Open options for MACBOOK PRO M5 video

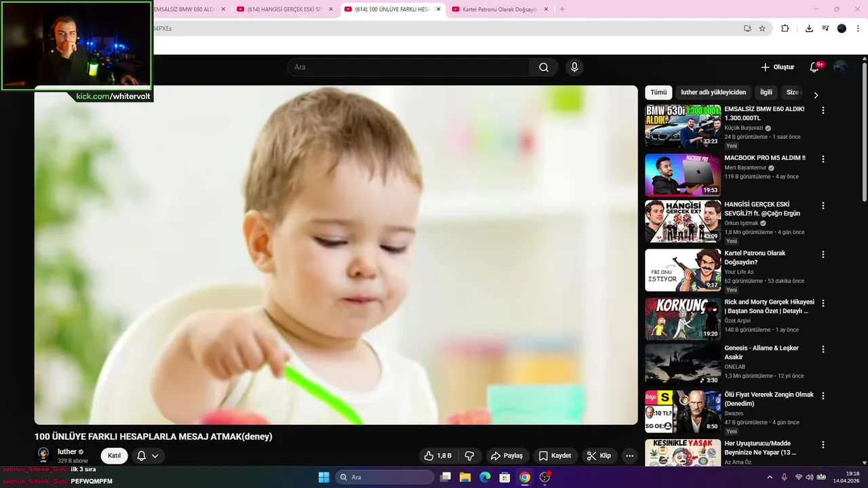pos(823,159)
